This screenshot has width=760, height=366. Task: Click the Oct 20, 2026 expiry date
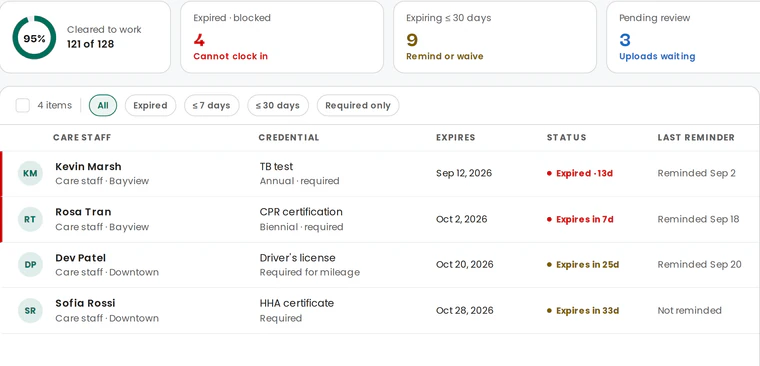pyautogui.click(x=465, y=264)
